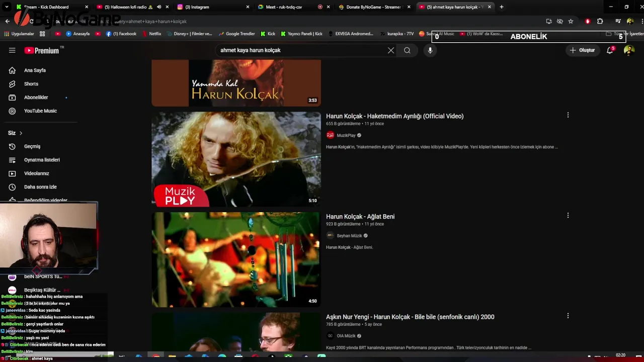Open the Uygulamalar apps bookmark
The image size is (644, 362).
(19, 34)
